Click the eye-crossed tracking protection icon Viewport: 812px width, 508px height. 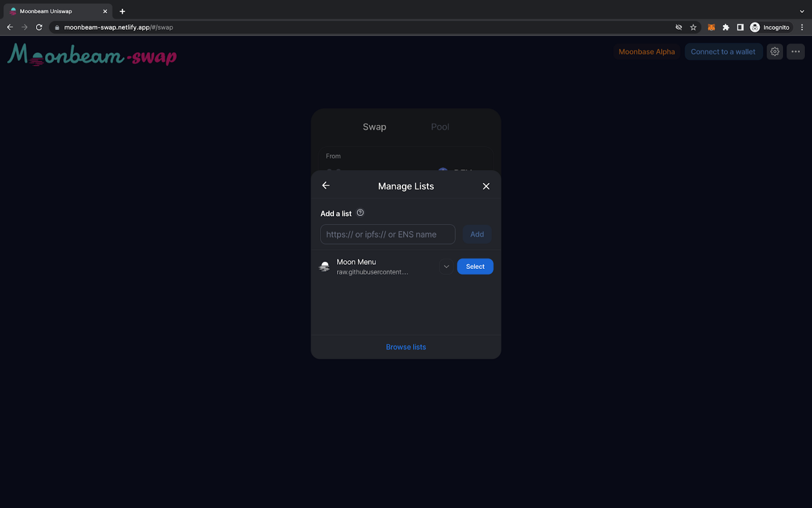pos(679,27)
